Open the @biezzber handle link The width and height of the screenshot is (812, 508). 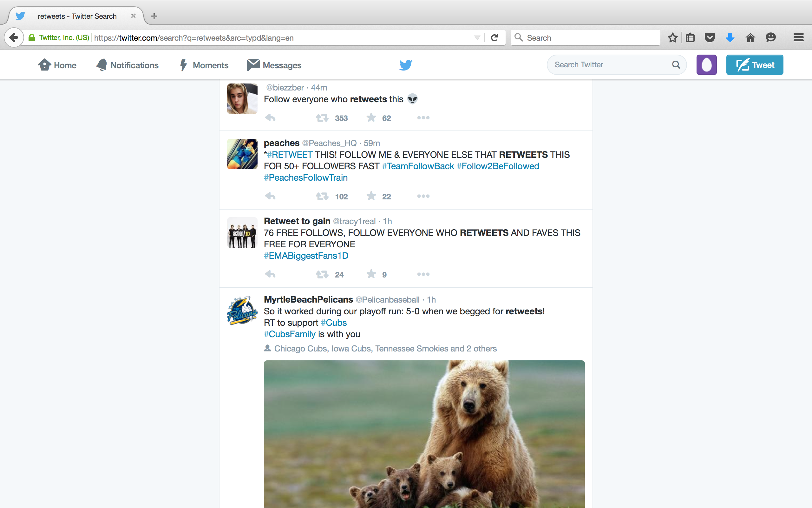(x=285, y=88)
